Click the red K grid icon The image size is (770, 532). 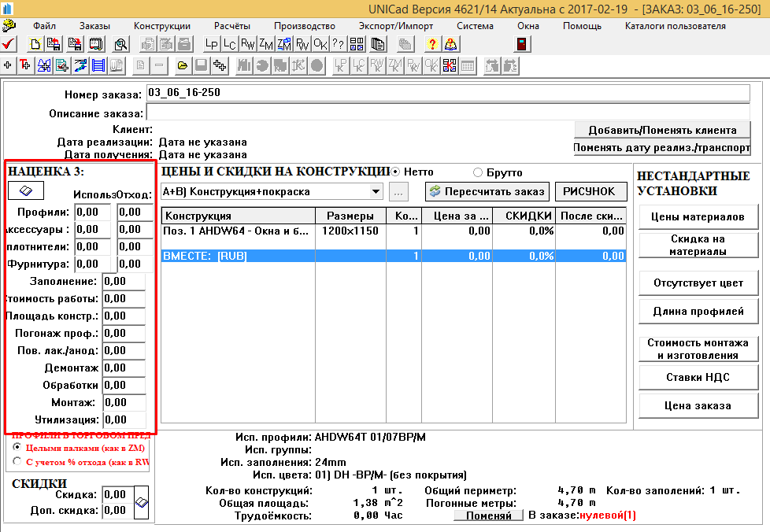pos(450,66)
